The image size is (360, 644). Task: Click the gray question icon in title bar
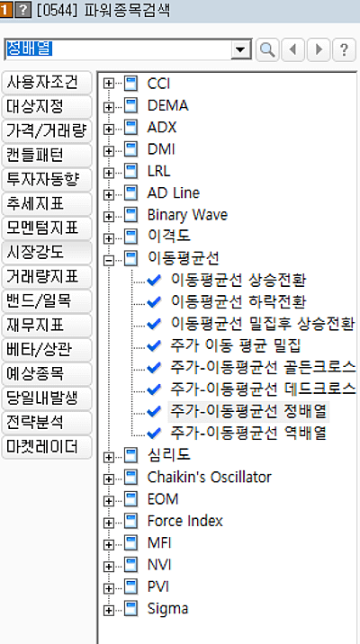pyautogui.click(x=23, y=10)
